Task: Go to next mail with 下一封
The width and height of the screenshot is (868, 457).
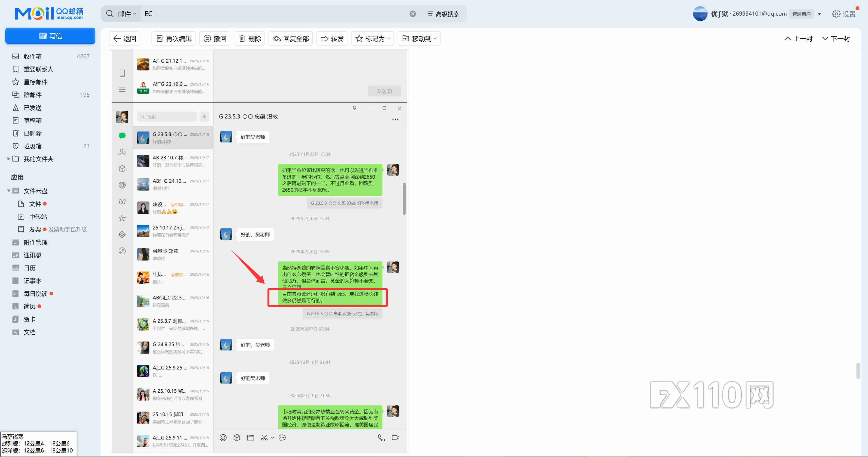Action: [x=836, y=38]
